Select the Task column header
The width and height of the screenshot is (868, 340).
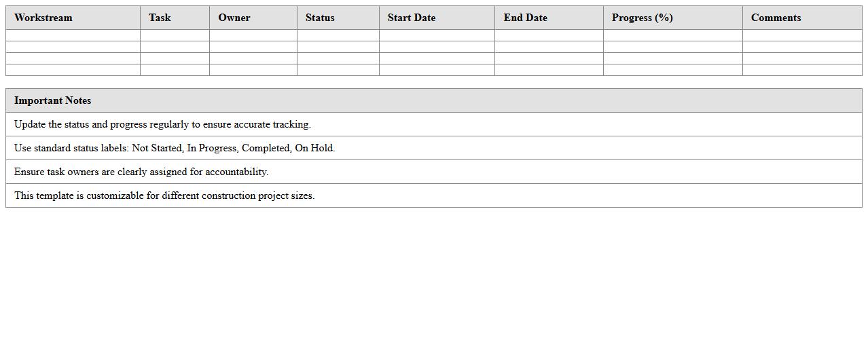tap(160, 18)
